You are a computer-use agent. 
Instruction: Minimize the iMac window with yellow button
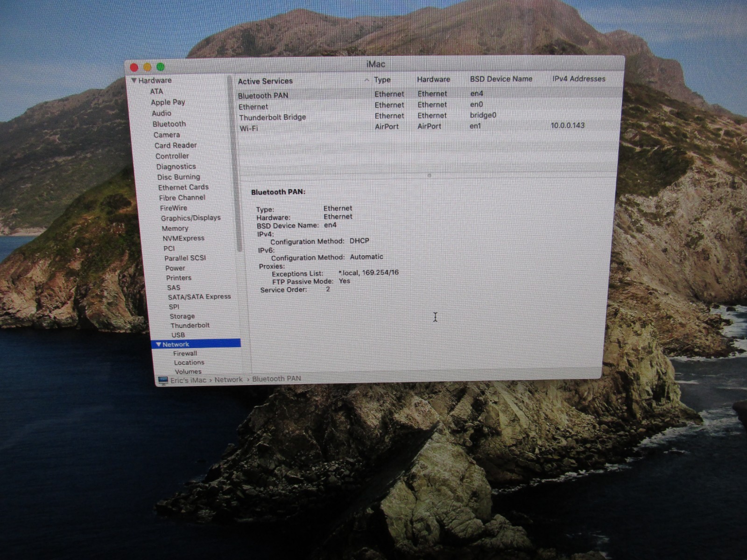click(x=147, y=67)
